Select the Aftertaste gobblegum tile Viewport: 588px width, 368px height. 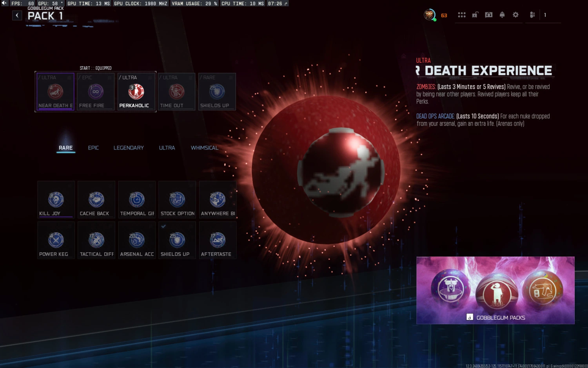point(218,240)
